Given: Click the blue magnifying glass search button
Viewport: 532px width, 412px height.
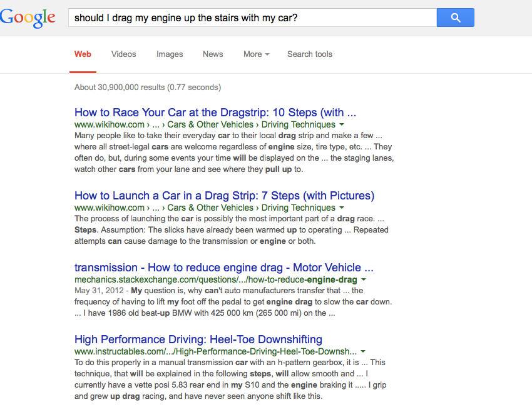Looking at the screenshot, I should pos(455,18).
